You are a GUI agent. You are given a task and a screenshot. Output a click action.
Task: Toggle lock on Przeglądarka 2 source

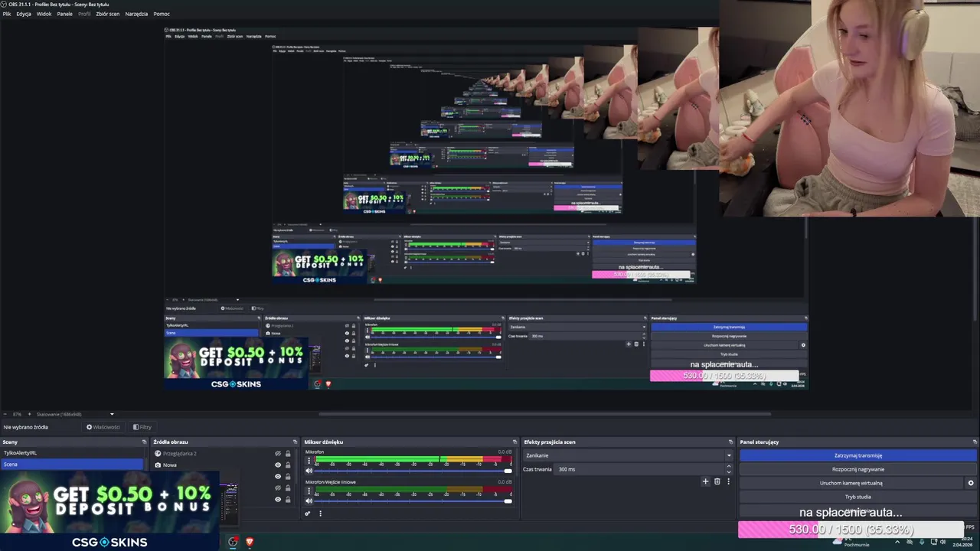288,454
